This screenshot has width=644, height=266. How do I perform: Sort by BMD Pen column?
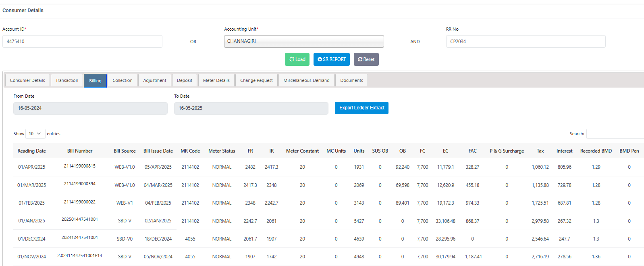(629, 151)
